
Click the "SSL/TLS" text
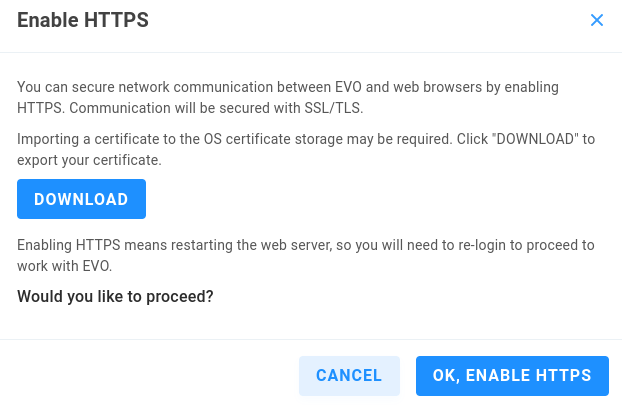335,106
